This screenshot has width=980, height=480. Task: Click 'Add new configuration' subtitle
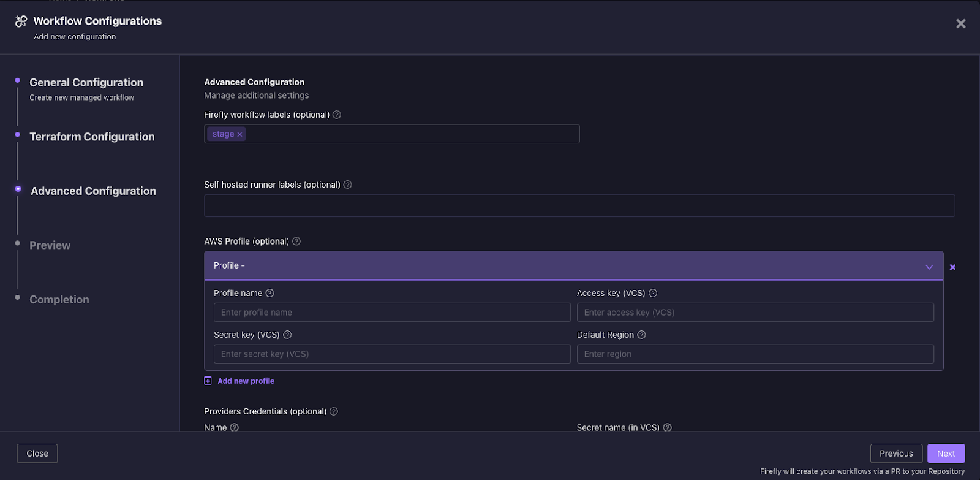(x=75, y=37)
